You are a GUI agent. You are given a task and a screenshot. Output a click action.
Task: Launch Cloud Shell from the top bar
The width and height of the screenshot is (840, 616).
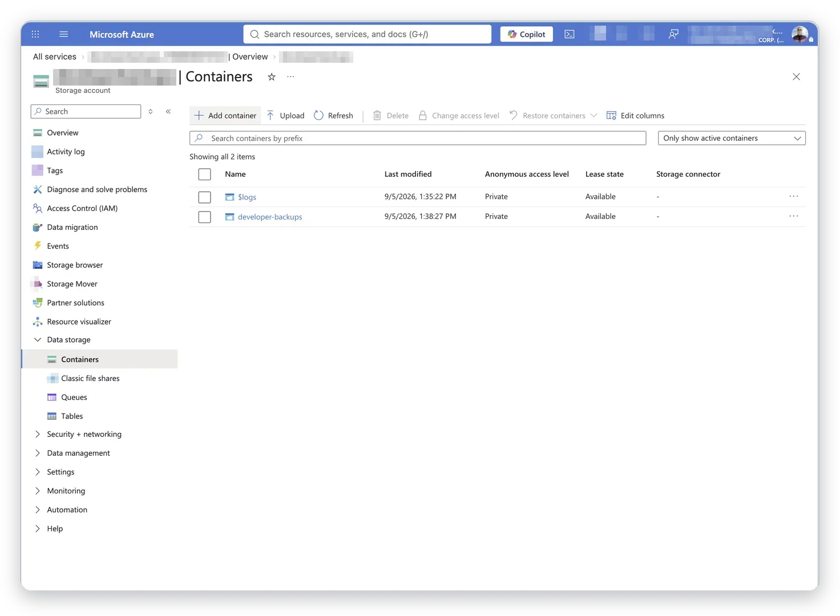pyautogui.click(x=570, y=34)
